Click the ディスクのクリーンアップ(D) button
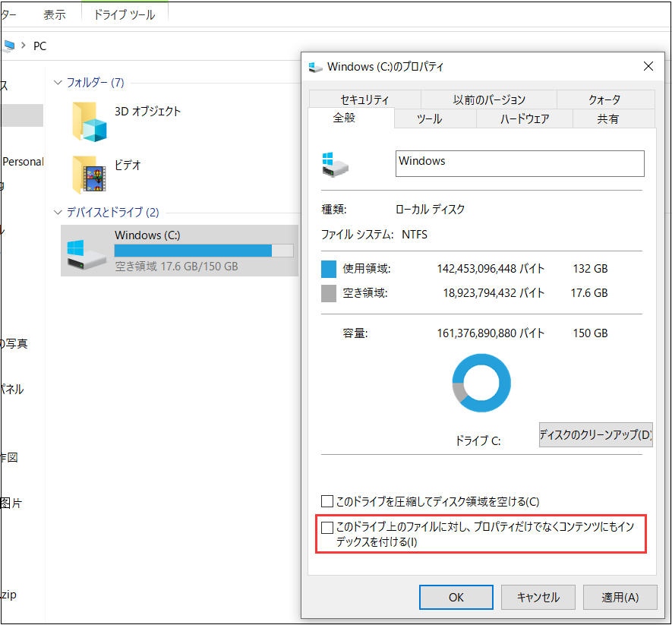Screen dimensions: 672x625 (596, 434)
